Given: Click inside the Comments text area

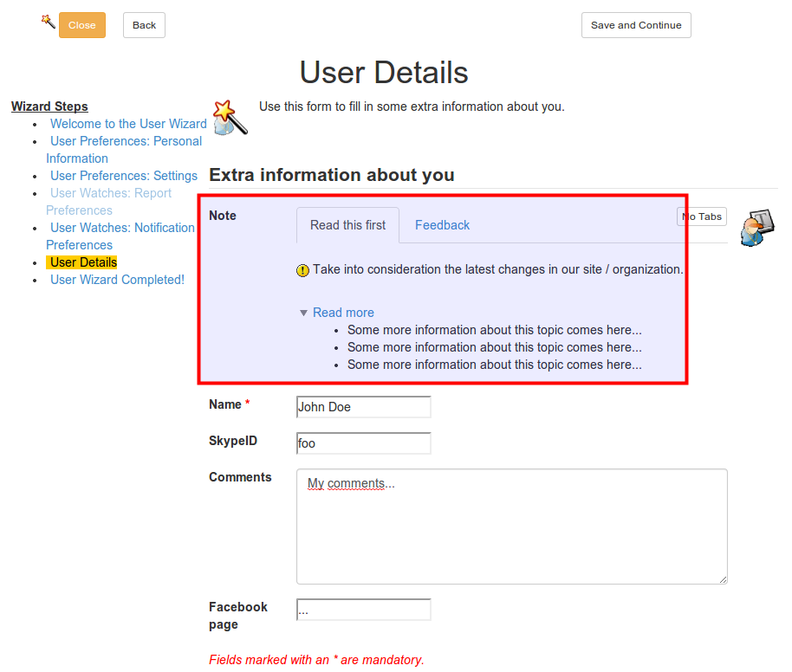Looking at the screenshot, I should [511, 527].
